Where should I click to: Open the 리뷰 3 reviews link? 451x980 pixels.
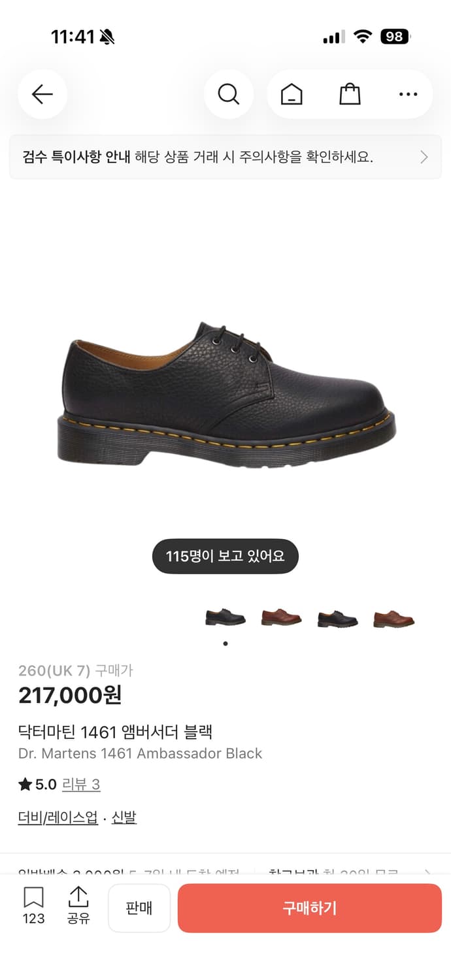pyautogui.click(x=81, y=784)
